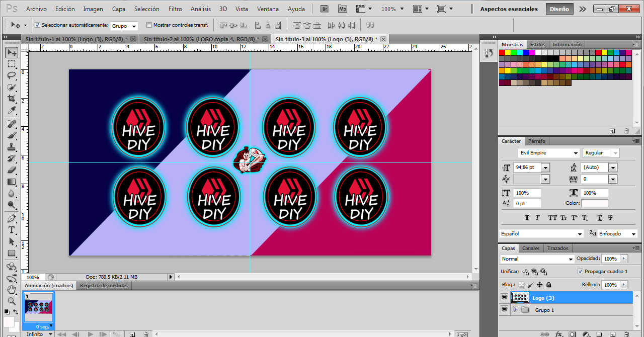Select the Path Selection tool

coord(12,241)
